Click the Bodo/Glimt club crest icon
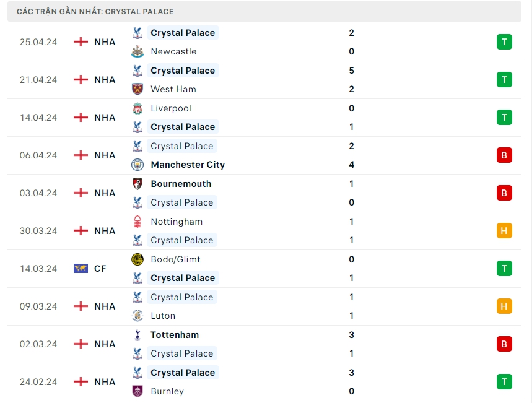Screen dimensions: 532x403 (x=137, y=259)
